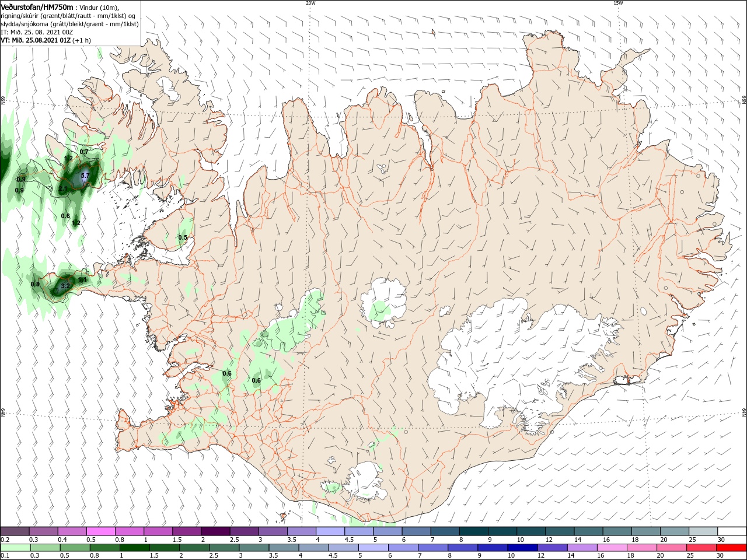Select the darkest green 1 swatch in lower legend row
Image resolution: width=747 pixels, height=560 pixels.
click(134, 548)
